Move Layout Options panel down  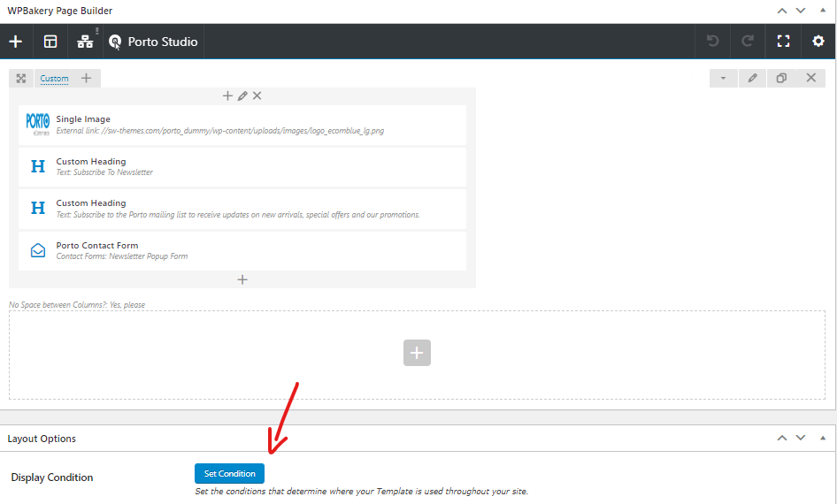point(801,438)
